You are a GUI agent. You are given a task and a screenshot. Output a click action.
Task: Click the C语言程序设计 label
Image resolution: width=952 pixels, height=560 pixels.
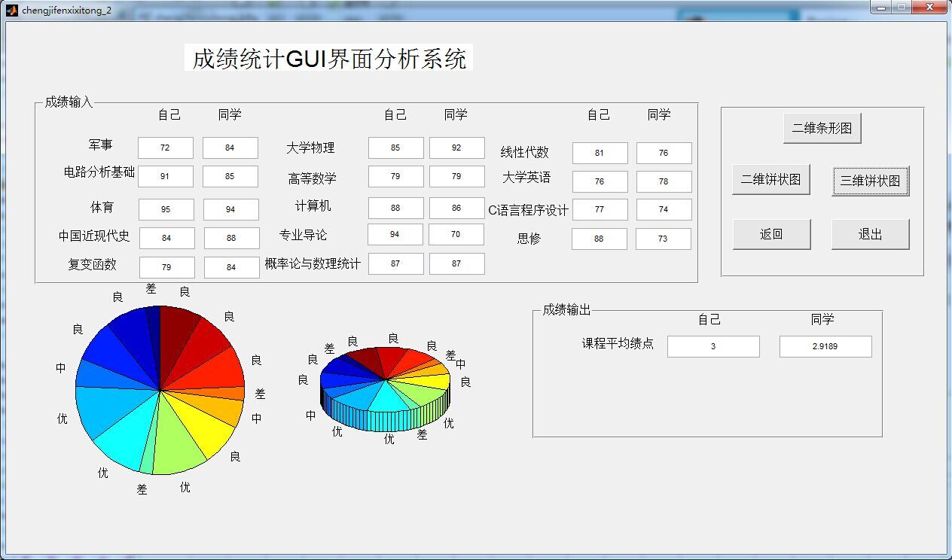[528, 210]
